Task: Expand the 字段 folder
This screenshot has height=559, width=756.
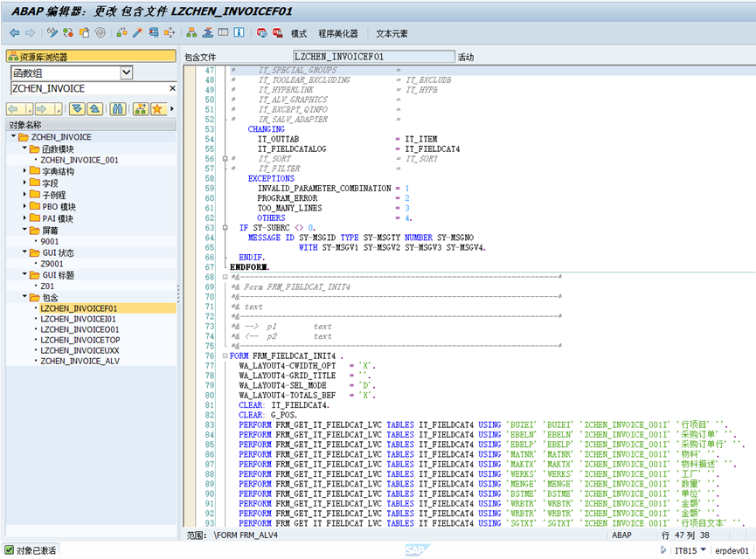Action: point(24,183)
